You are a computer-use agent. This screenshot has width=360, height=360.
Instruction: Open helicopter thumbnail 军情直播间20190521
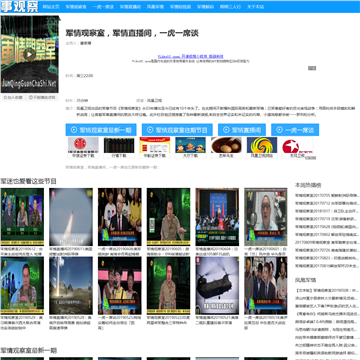click(x=217, y=285)
